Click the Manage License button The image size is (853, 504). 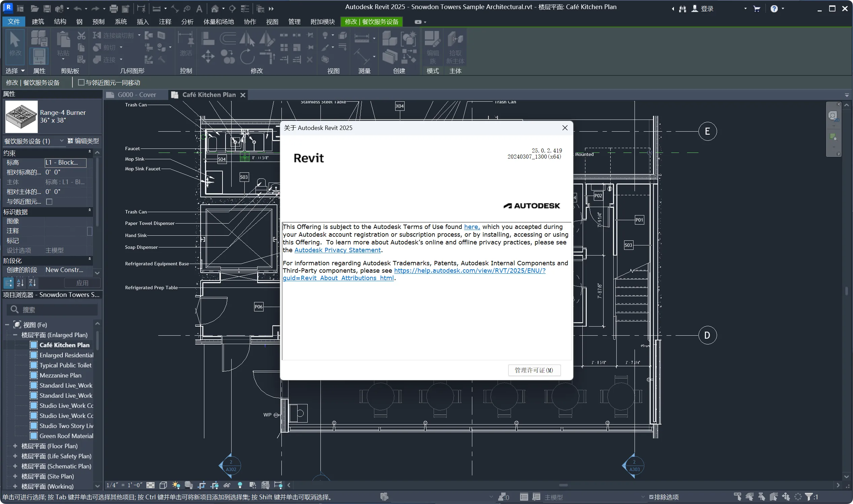(534, 370)
